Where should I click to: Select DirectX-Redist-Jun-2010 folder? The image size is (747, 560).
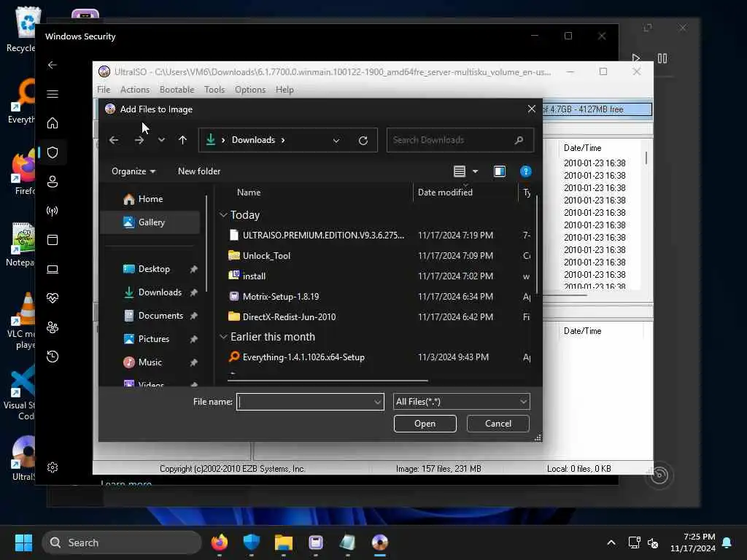click(289, 317)
